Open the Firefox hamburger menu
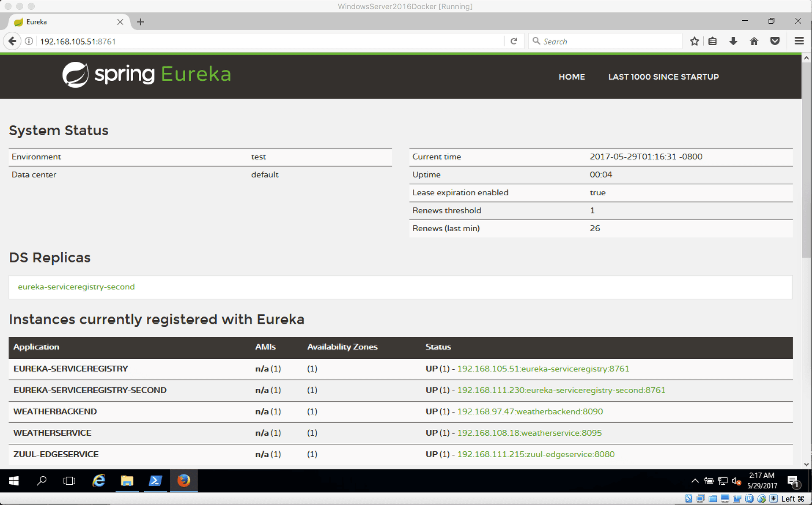Screen dimensions: 812x505 coord(799,41)
